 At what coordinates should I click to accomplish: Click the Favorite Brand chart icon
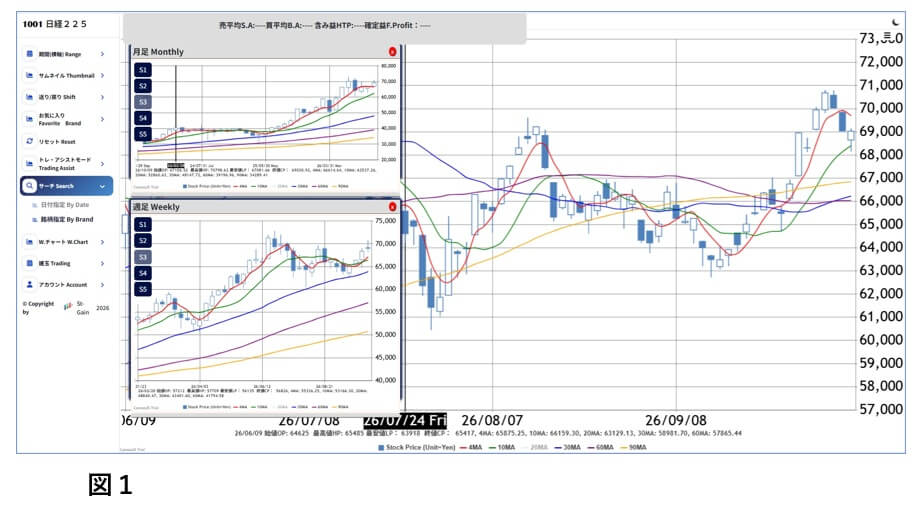point(30,119)
